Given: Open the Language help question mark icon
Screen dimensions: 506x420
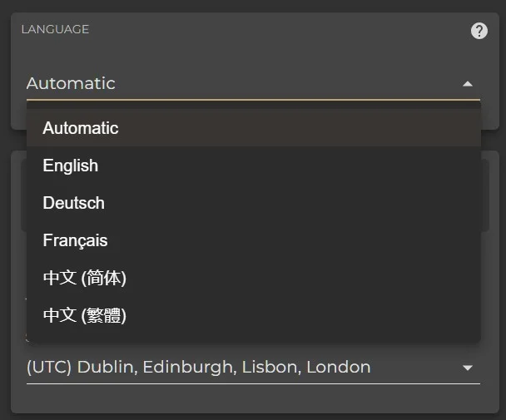Looking at the screenshot, I should click(479, 31).
